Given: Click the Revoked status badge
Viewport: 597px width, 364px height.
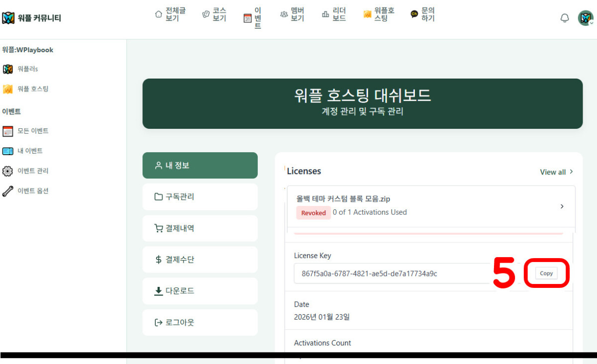Looking at the screenshot, I should tap(313, 213).
